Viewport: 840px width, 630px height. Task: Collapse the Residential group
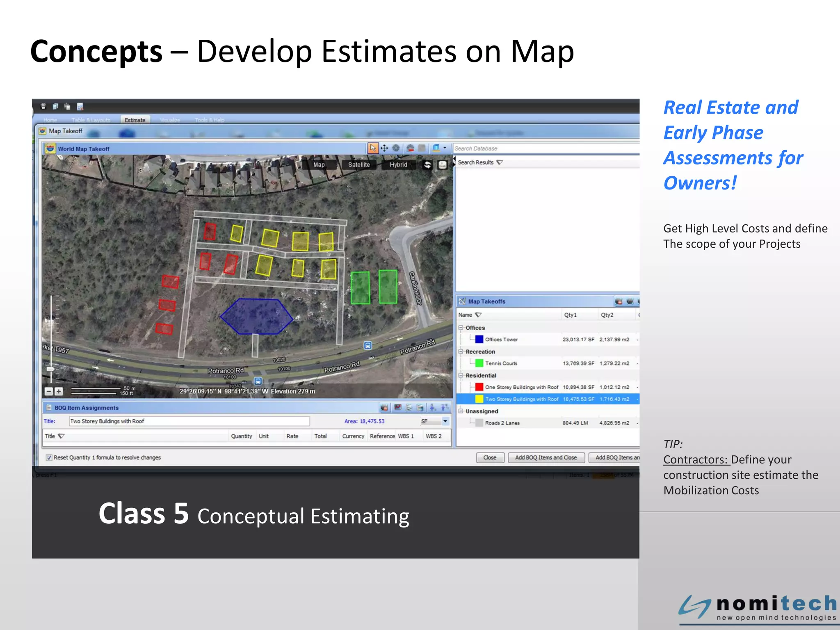click(461, 375)
